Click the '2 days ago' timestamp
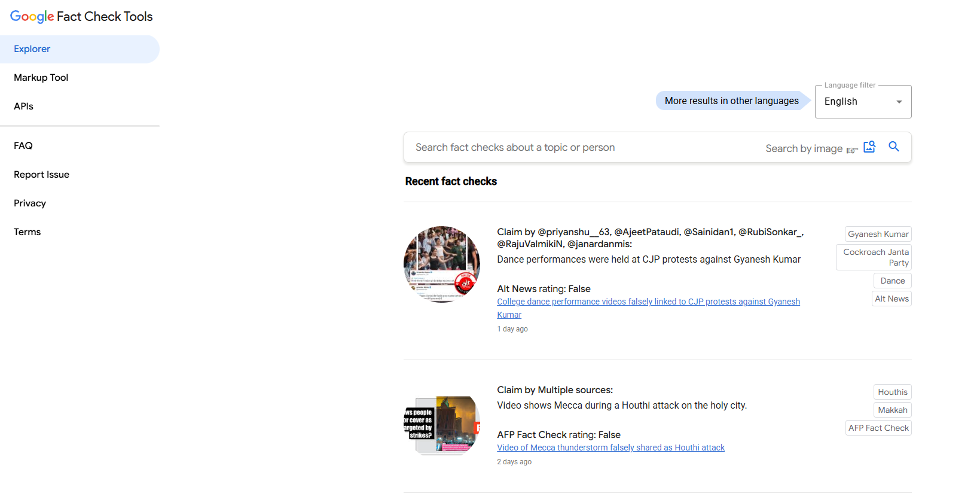The height and width of the screenshot is (493, 980). 514,462
